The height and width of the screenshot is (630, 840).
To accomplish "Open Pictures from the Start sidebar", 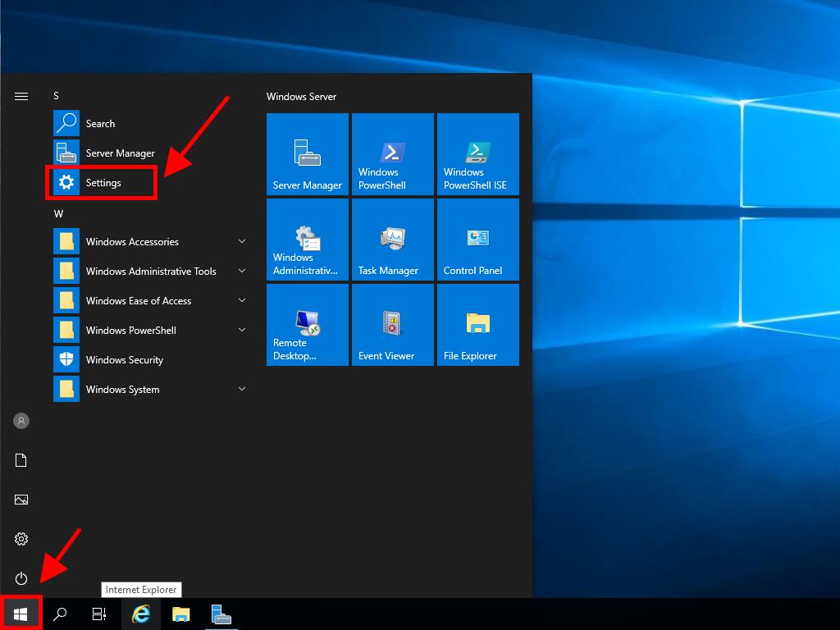I will [21, 500].
